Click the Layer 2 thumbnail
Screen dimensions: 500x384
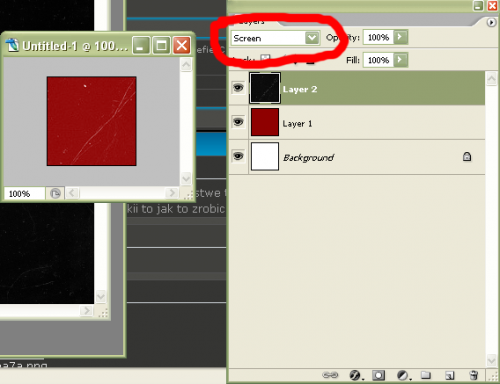265,88
